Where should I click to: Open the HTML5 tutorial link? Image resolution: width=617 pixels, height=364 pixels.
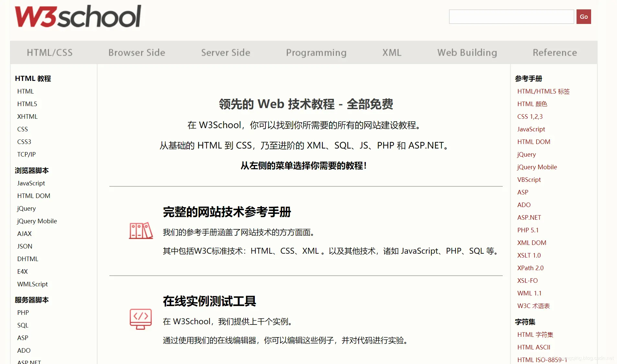[27, 104]
